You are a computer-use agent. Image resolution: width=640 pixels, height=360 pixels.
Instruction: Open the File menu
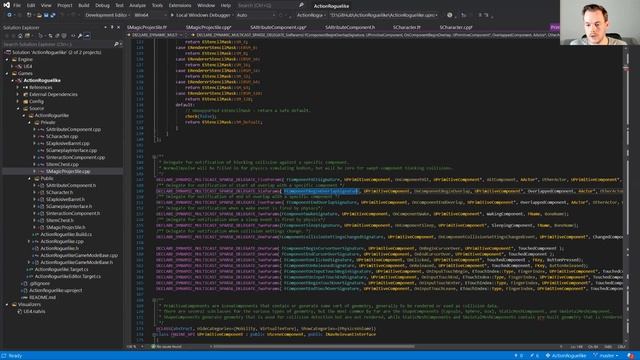tap(17, 5)
